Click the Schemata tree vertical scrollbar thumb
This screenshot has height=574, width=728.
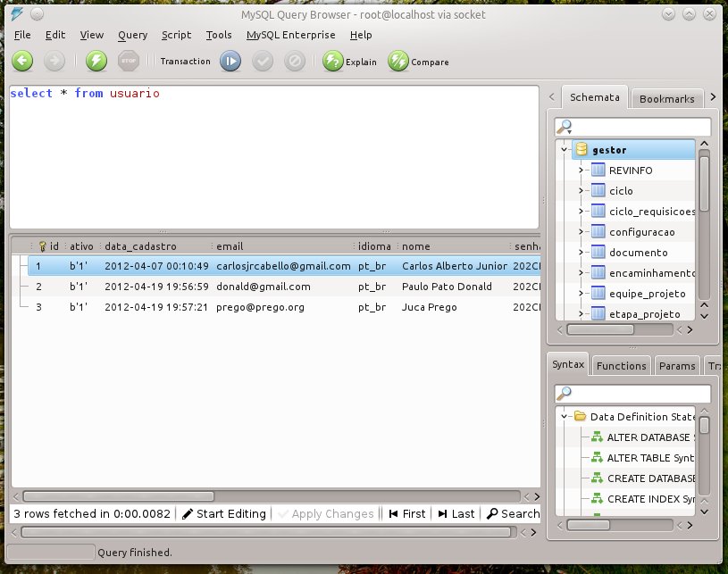[704, 184]
